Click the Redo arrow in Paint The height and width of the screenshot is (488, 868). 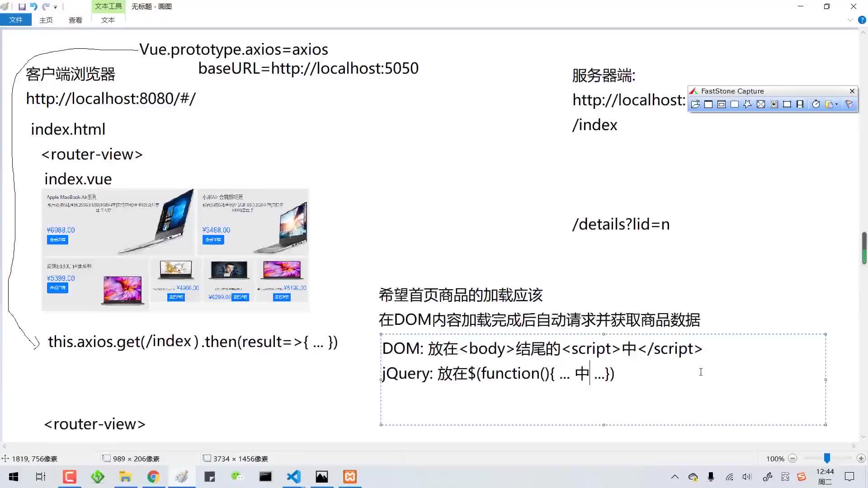pyautogui.click(x=45, y=7)
